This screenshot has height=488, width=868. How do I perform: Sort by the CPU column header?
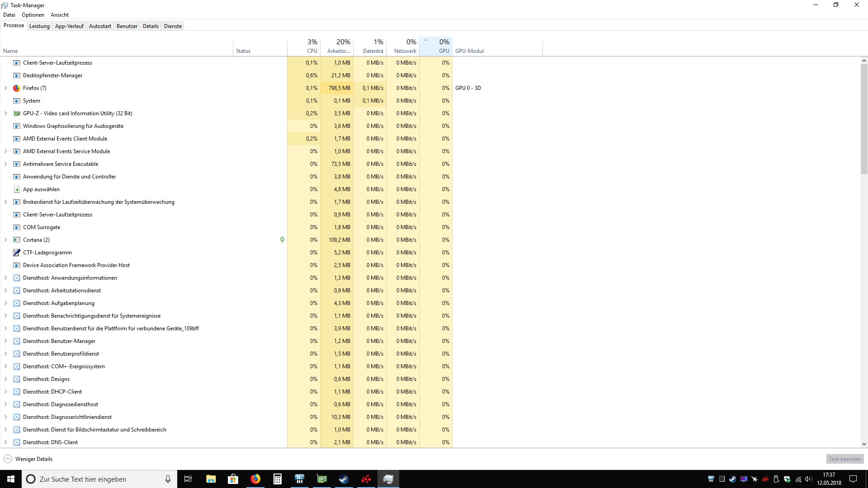[307, 46]
